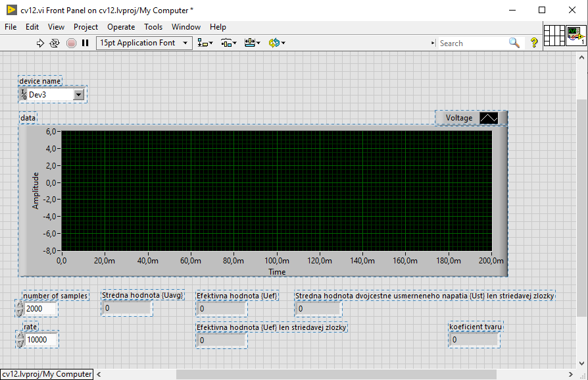Start Run Continuously mode
This screenshot has width=588, height=380.
(55, 43)
